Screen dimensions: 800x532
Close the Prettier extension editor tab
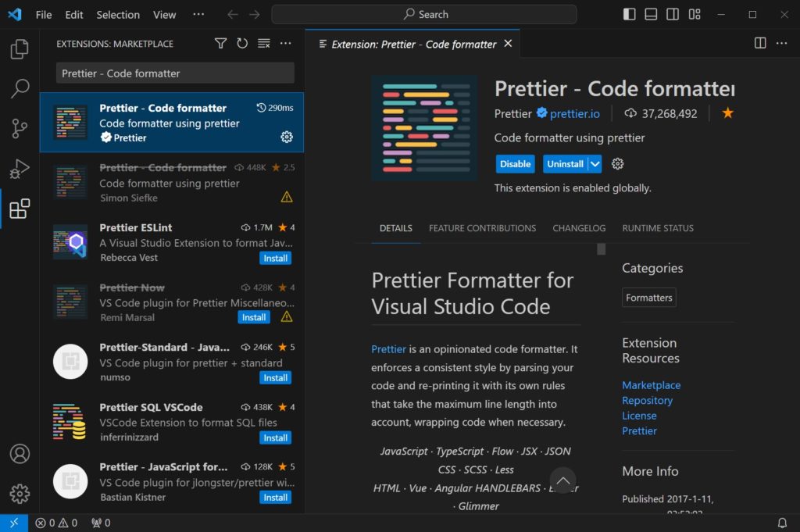tap(508, 43)
